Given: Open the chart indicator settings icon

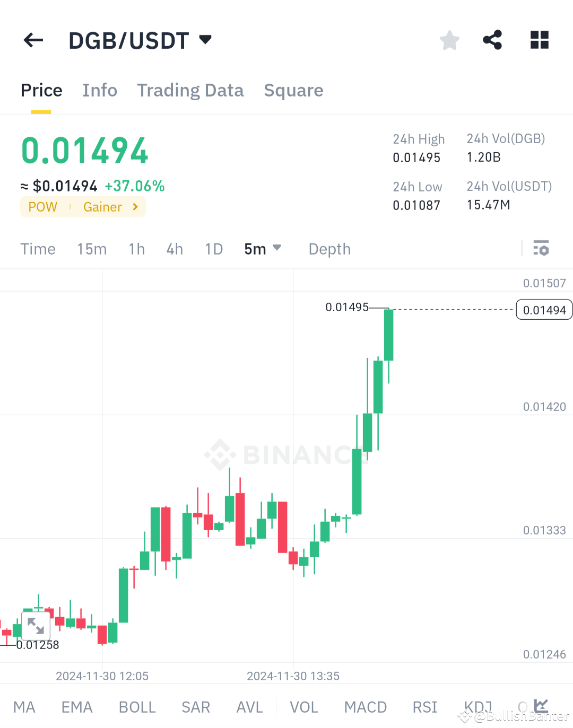Looking at the screenshot, I should tap(541, 248).
